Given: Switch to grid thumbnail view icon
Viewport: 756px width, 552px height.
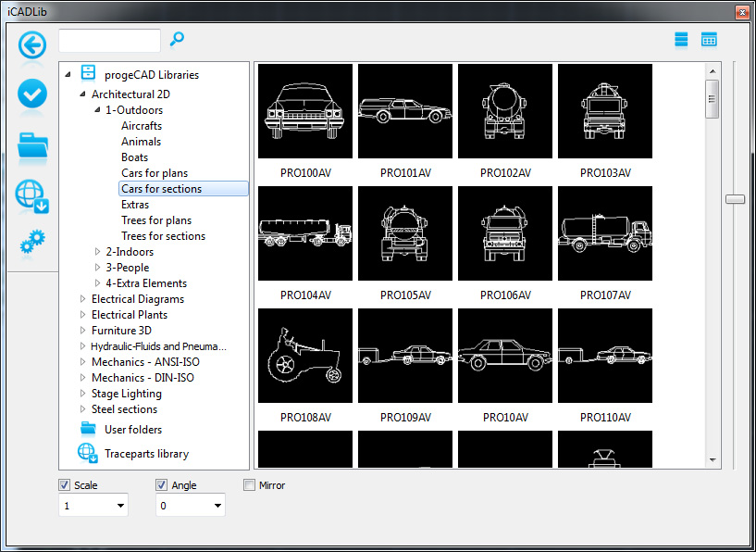Looking at the screenshot, I should [709, 40].
